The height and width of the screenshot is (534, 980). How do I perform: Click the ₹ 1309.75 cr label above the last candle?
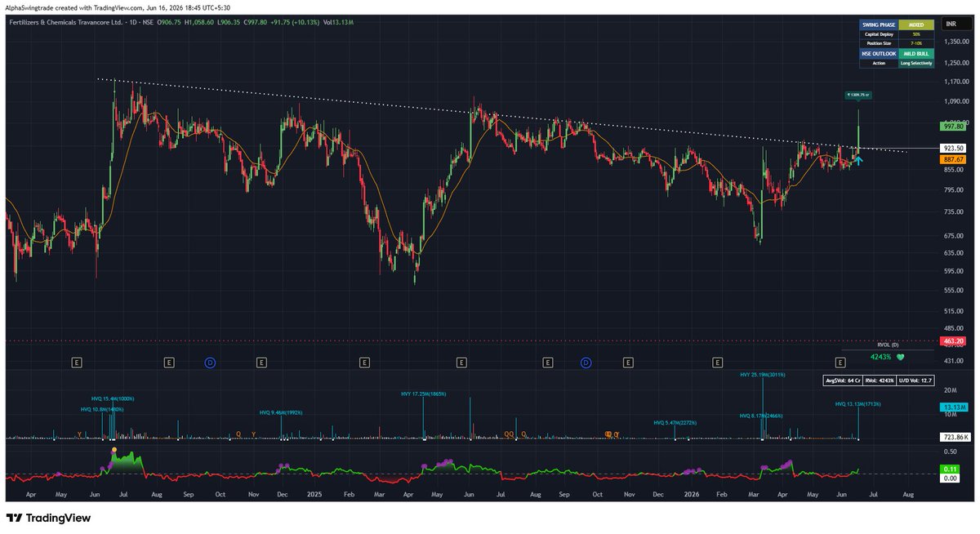857,96
